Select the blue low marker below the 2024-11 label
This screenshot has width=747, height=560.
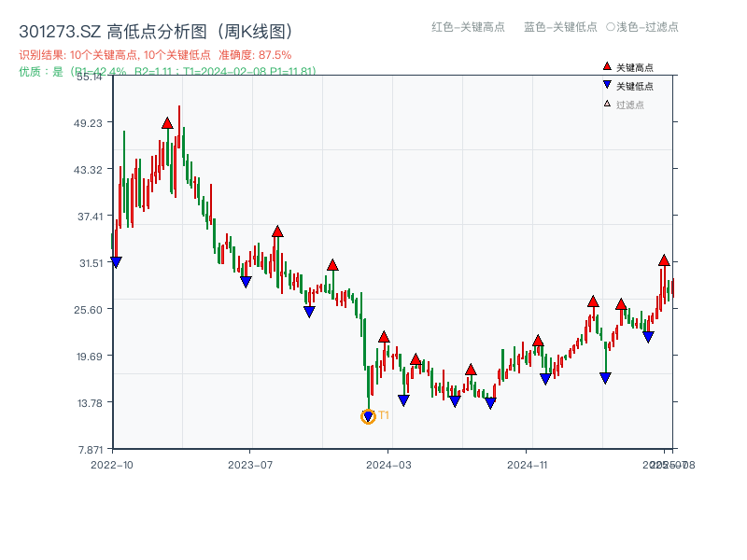click(x=544, y=379)
